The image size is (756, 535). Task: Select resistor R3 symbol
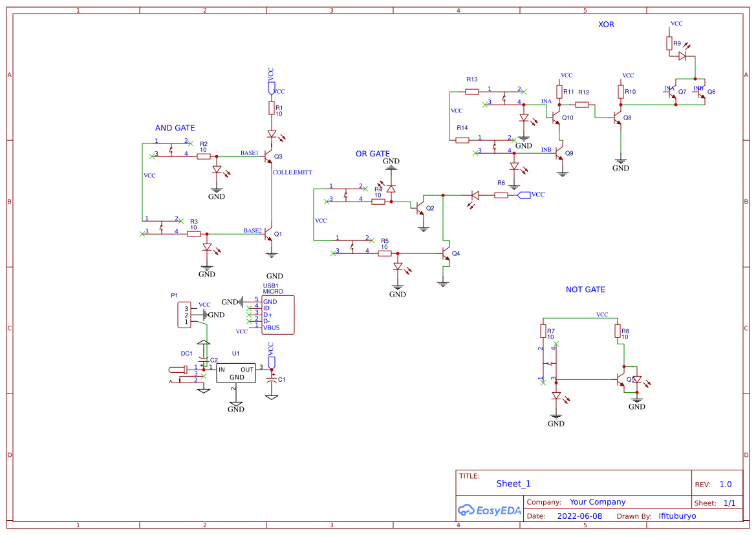click(x=194, y=234)
